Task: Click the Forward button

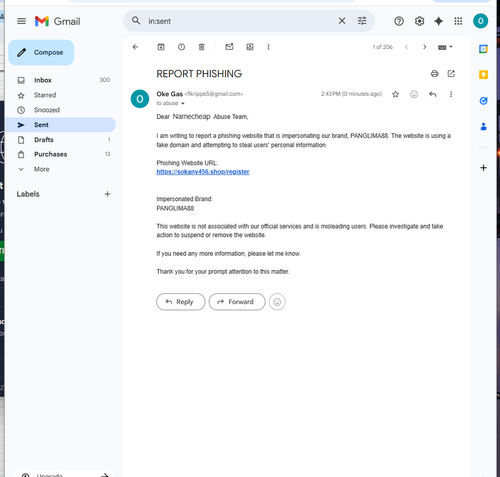Action: 237,302
